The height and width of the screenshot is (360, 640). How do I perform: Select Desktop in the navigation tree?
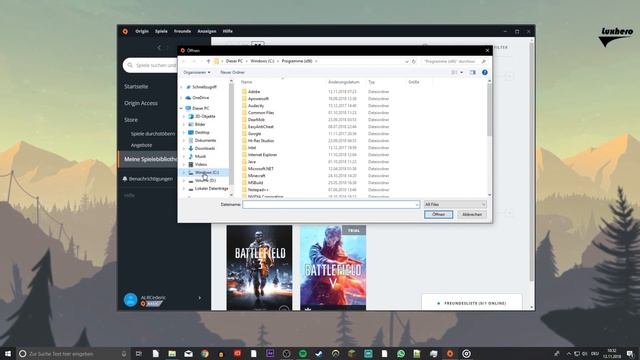[202, 132]
